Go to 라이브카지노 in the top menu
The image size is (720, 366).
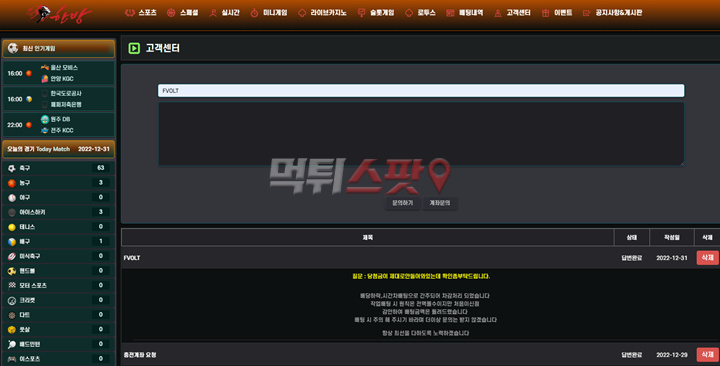[x=322, y=13]
